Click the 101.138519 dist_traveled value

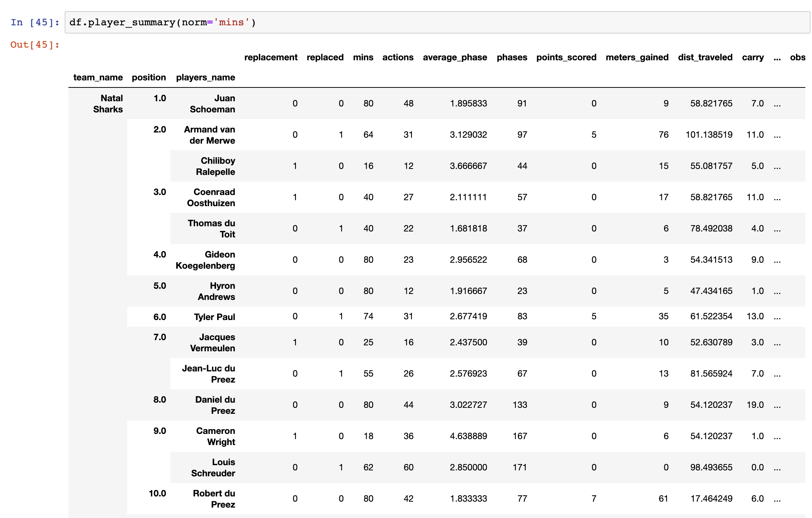coord(709,135)
